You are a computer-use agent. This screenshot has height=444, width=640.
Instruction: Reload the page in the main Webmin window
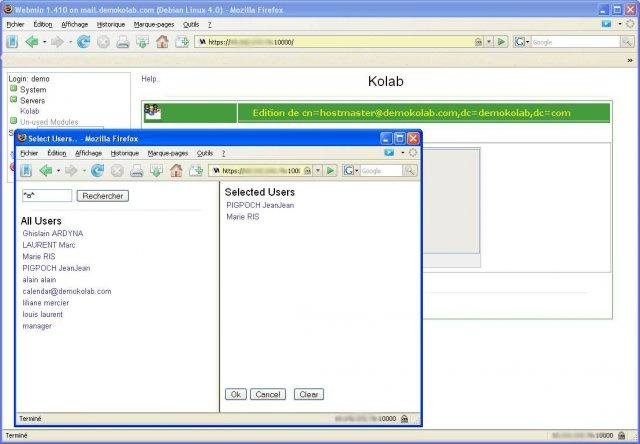(84, 42)
